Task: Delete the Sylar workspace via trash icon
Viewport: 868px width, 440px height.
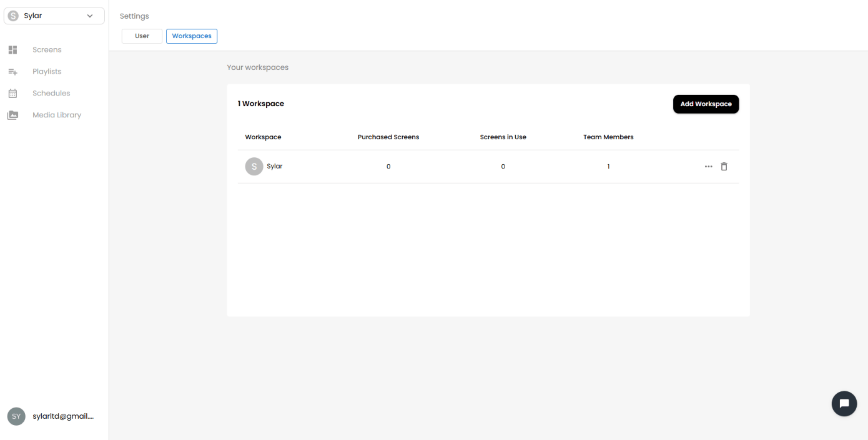Action: (x=724, y=167)
